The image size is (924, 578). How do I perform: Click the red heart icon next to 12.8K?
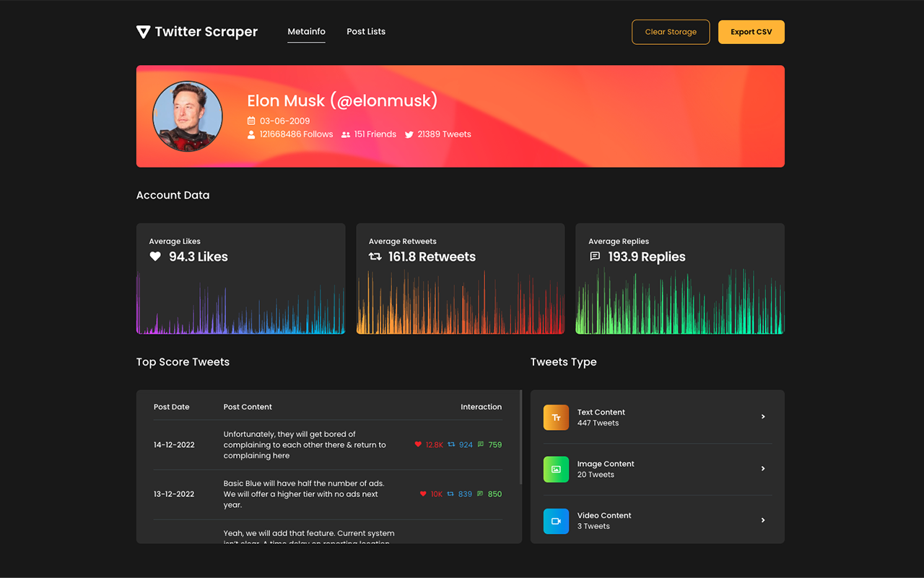point(418,444)
